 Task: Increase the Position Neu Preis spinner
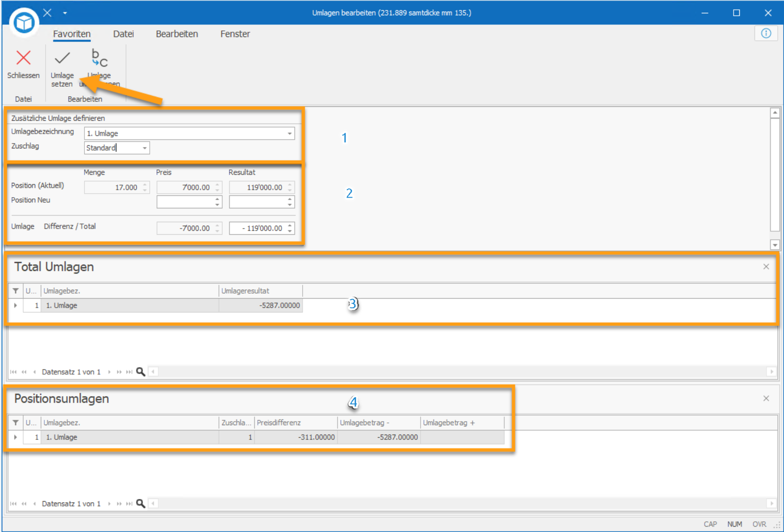click(218, 199)
